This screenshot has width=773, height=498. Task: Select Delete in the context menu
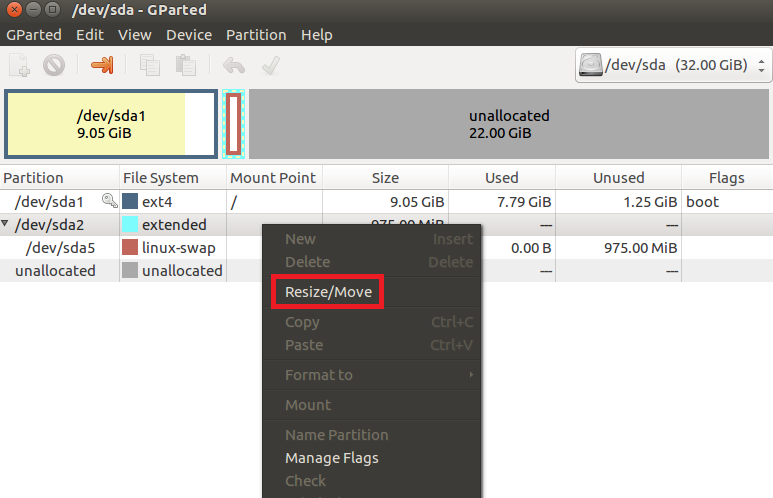[372, 262]
